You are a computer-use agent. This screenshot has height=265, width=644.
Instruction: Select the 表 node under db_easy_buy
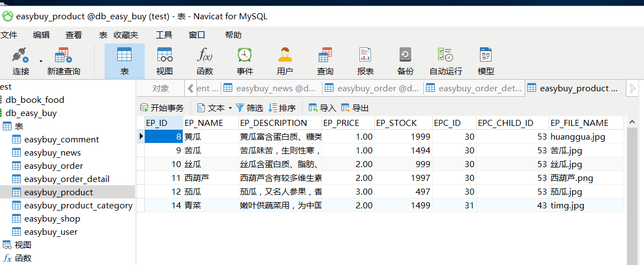(x=19, y=126)
